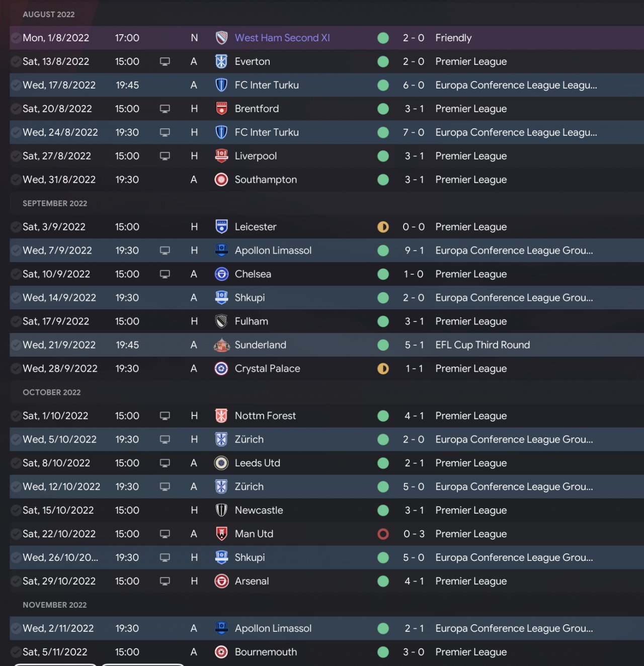
Task: Click the yellow draw indicator for Leicester match
Action: tap(383, 227)
